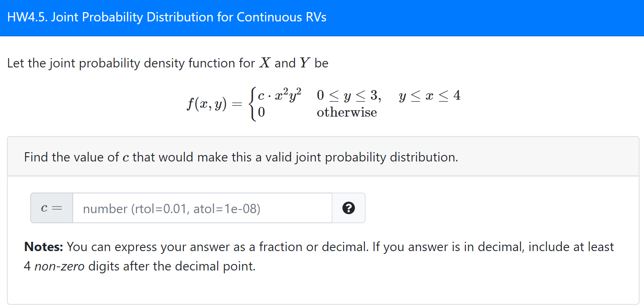Click the question mark icon beside the input
The height and width of the screenshot is (306, 644).
348,208
